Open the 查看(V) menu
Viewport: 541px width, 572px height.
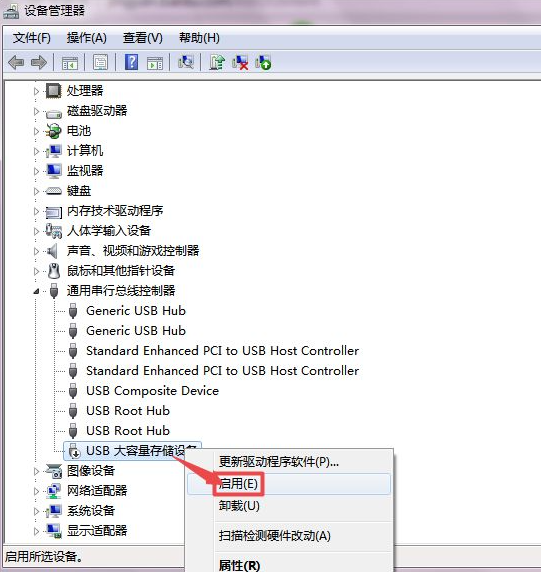143,38
